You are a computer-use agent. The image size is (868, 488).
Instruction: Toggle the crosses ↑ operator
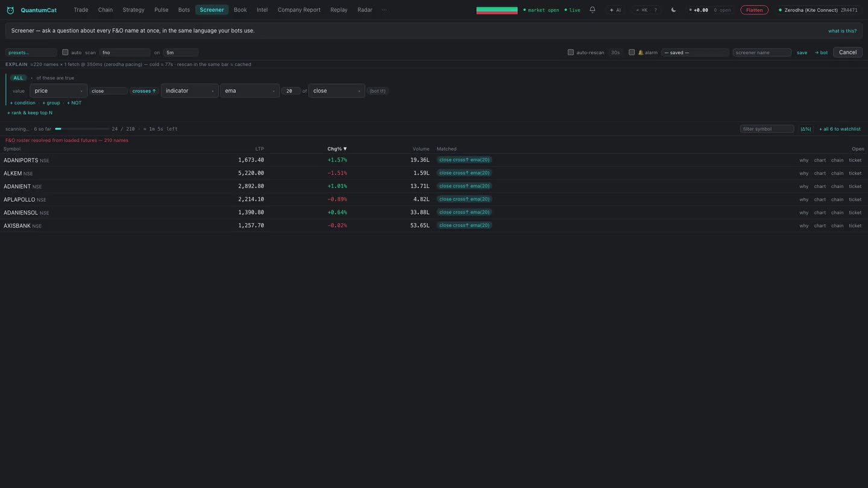(144, 91)
